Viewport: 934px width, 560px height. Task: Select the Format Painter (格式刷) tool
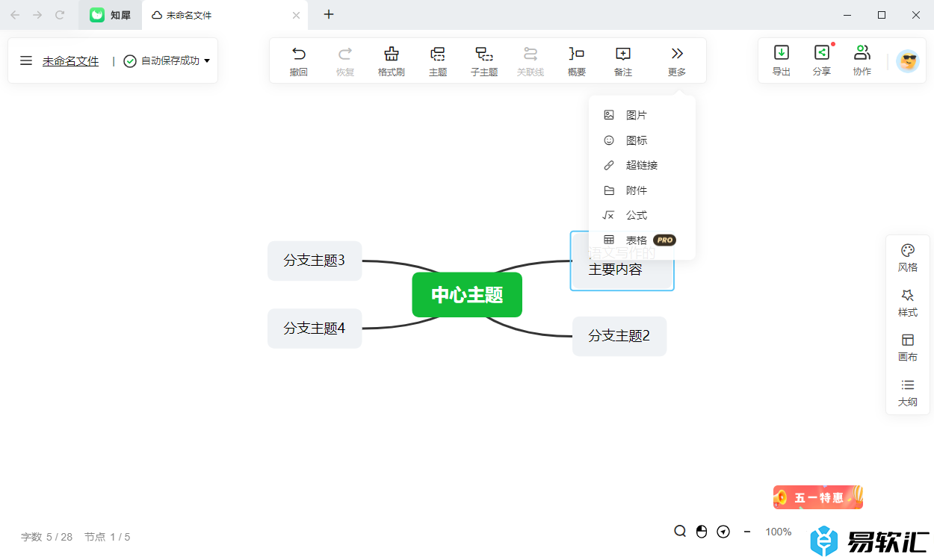392,54
